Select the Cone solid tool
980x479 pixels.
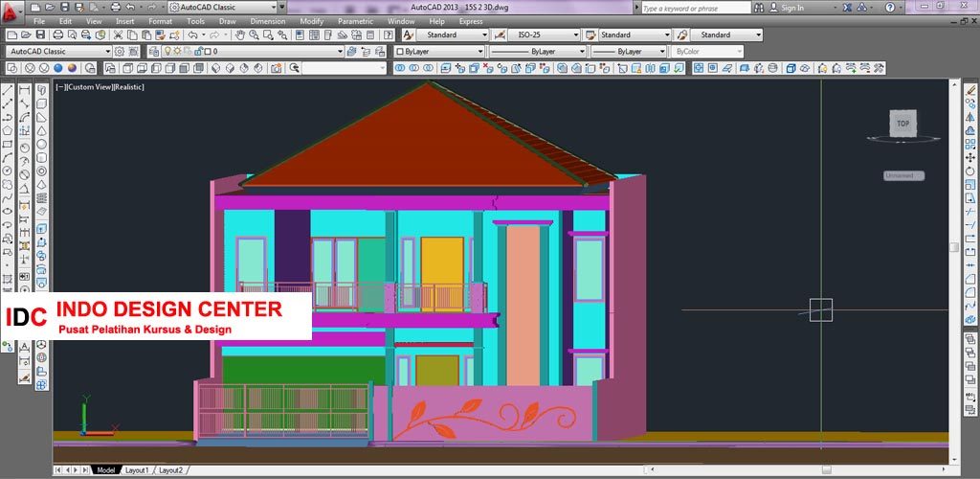click(41, 130)
